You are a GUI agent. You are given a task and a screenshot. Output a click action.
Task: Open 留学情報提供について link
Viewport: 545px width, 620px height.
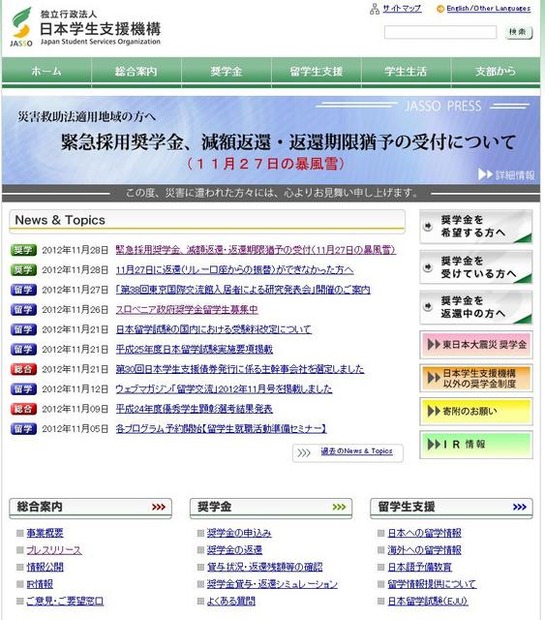432,584
